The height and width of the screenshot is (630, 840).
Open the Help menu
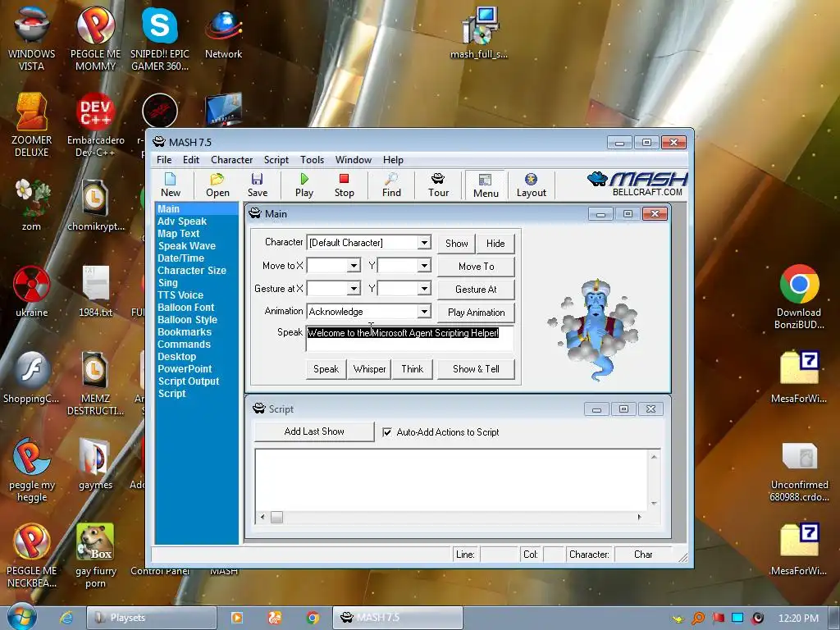pos(393,160)
